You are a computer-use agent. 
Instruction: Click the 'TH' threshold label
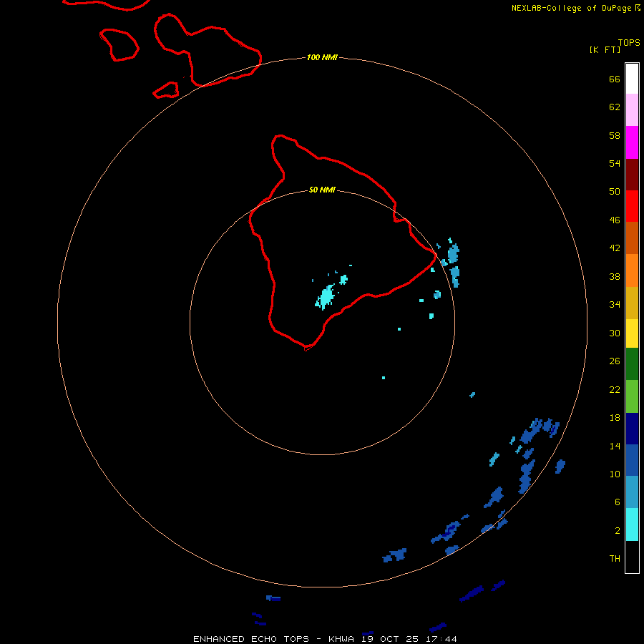click(615, 559)
